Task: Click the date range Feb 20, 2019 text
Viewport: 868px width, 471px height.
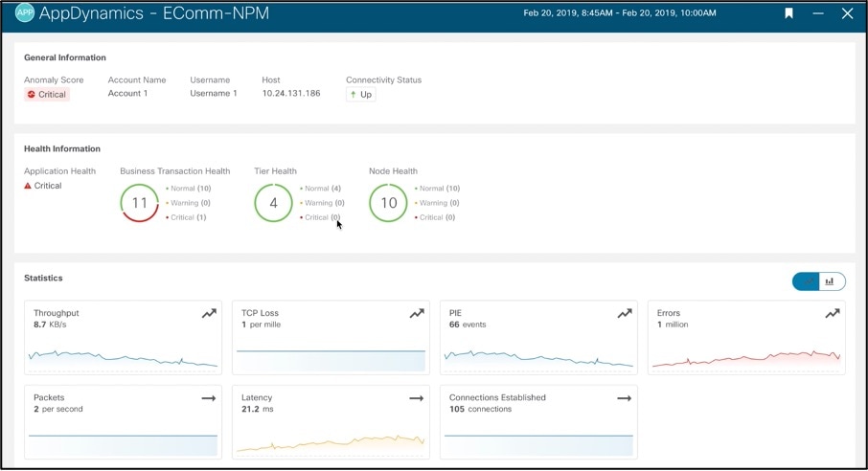Action: [620, 12]
